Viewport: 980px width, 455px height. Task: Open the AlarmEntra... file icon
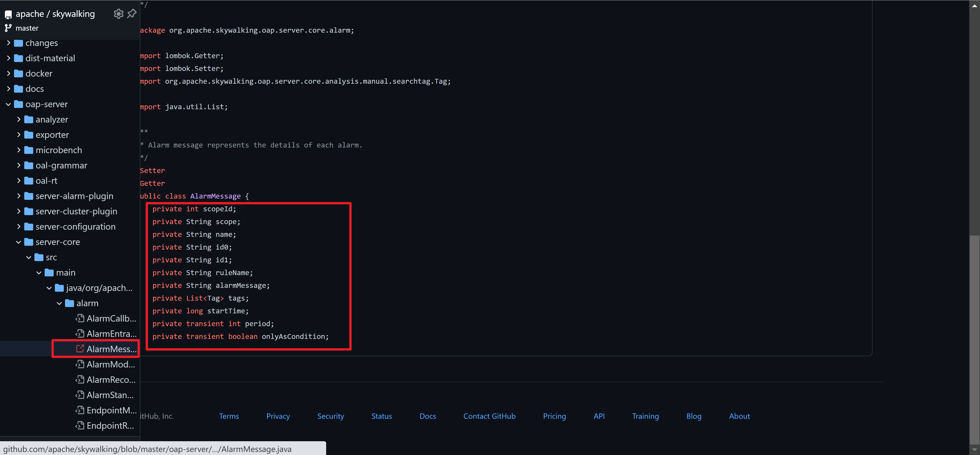[80, 334]
